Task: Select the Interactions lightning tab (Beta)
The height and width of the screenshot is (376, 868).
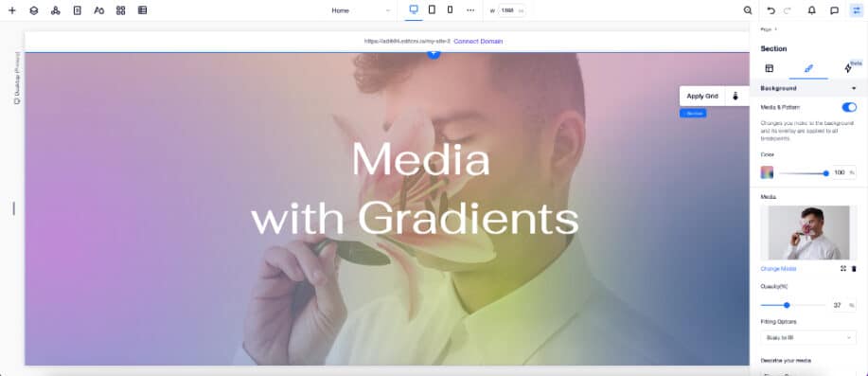Action: coord(849,69)
